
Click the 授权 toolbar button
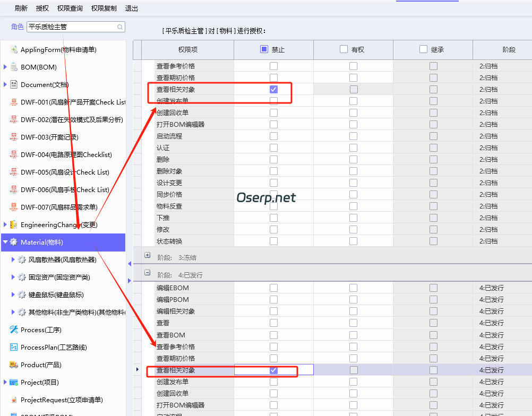tap(43, 8)
